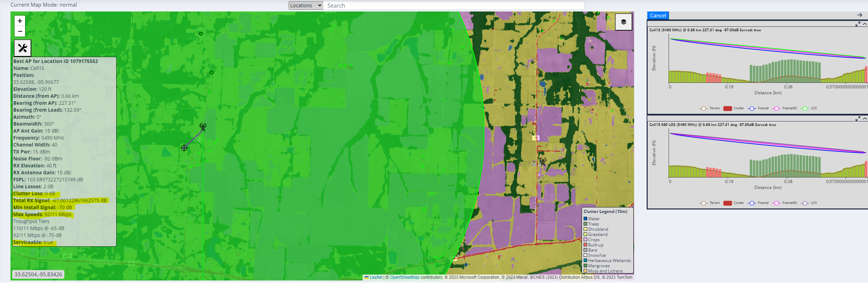Toggle Terrain series in Cell15 360 LOS chart
868x285 pixels.
tap(709, 203)
